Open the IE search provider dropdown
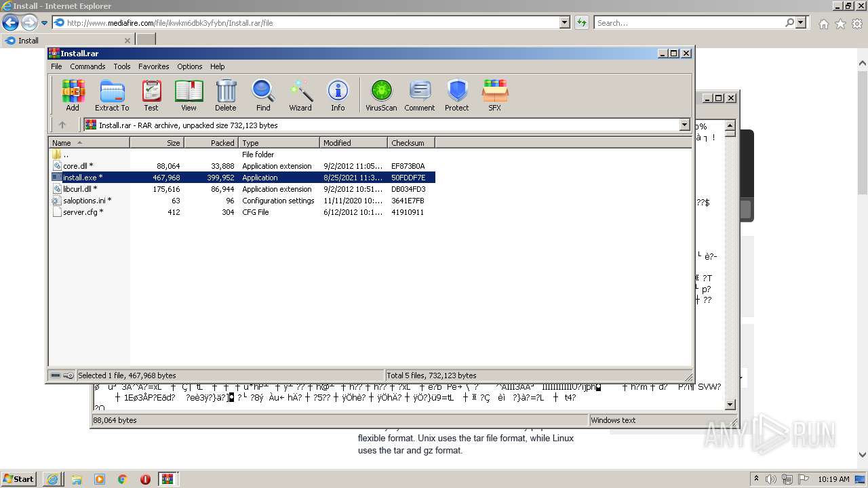 click(802, 22)
